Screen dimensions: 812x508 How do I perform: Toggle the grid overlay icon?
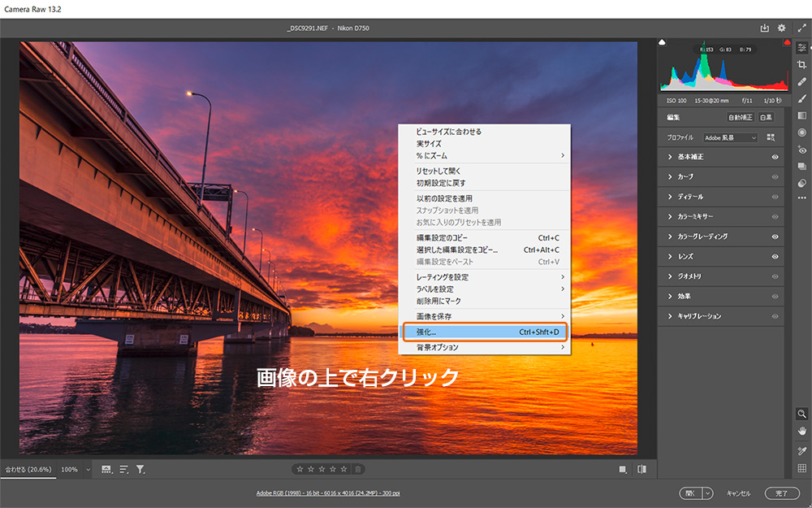point(801,468)
